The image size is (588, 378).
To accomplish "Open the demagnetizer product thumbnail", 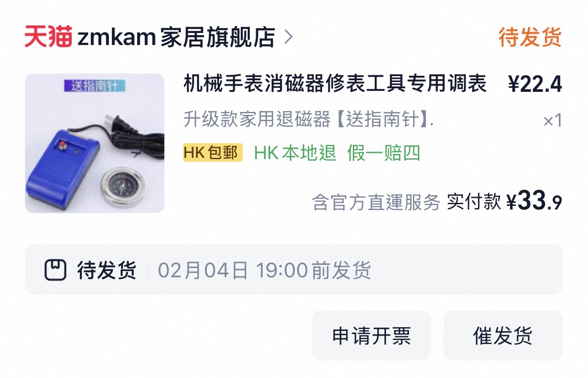I will tap(94, 143).
